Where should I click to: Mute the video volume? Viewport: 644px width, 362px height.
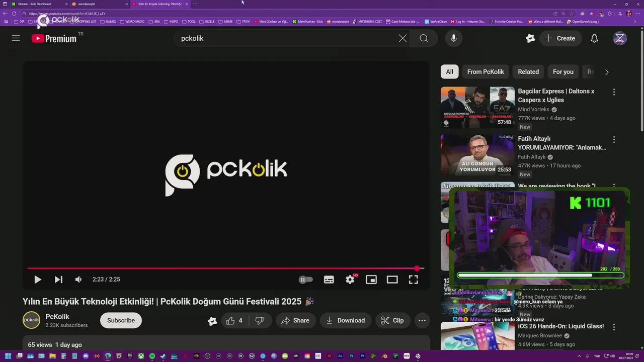tap(78, 280)
